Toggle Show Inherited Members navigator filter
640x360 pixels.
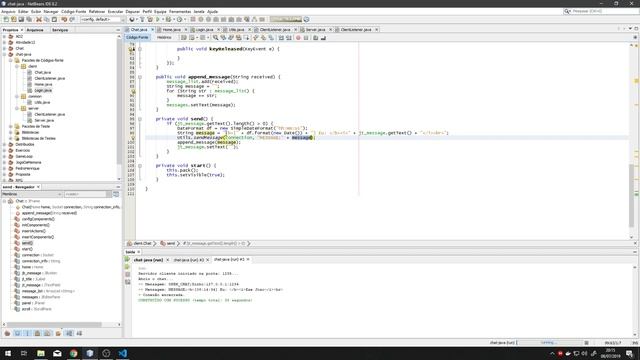(x=7, y=333)
